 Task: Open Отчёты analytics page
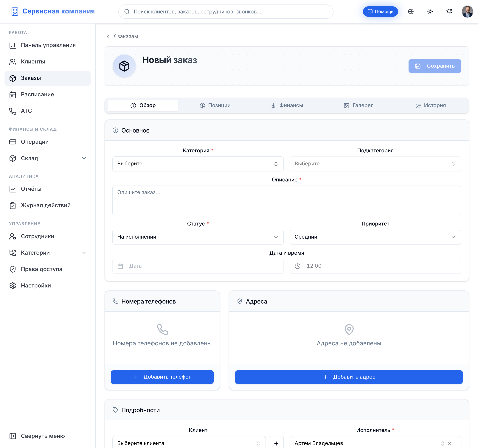point(48,189)
